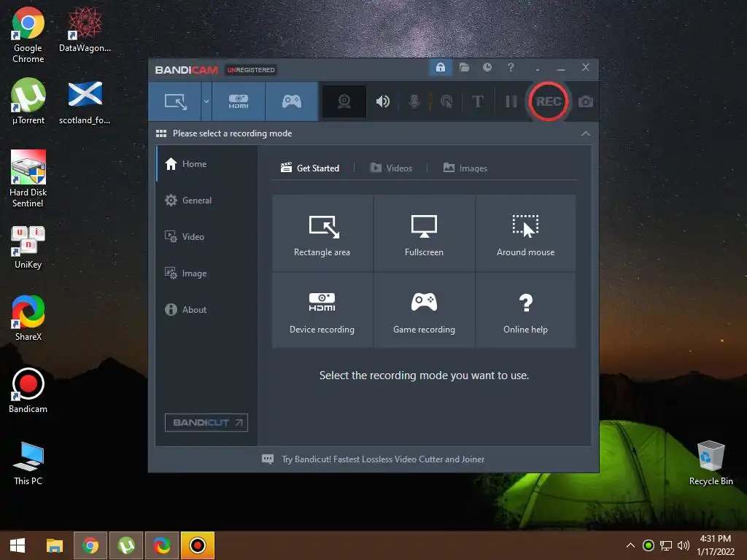747x560 pixels.
Task: Open the output folder icon
Action: 464,68
